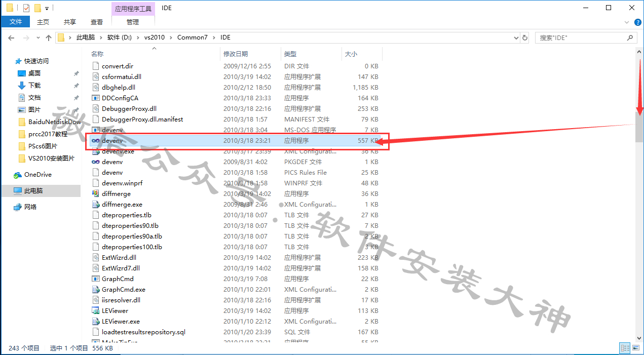Select 图片 in the navigation pane
The image size is (644, 355).
tap(34, 109)
